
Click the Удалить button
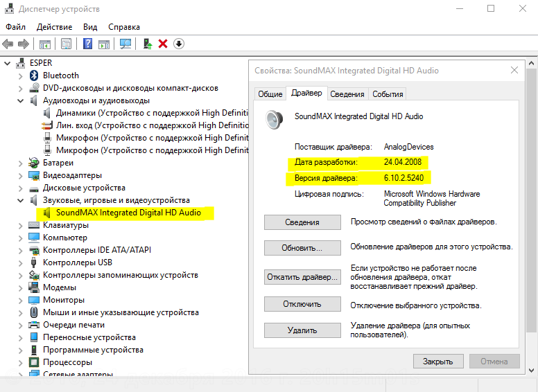click(302, 330)
